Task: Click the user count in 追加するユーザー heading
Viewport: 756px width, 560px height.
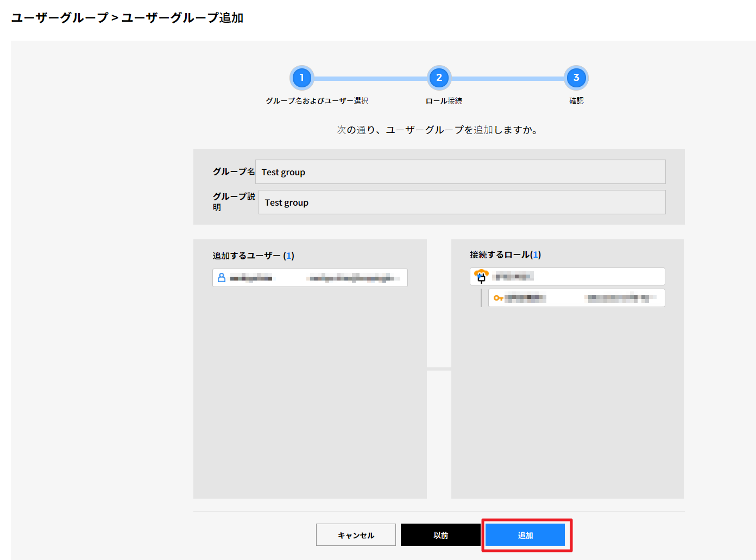Action: [288, 256]
